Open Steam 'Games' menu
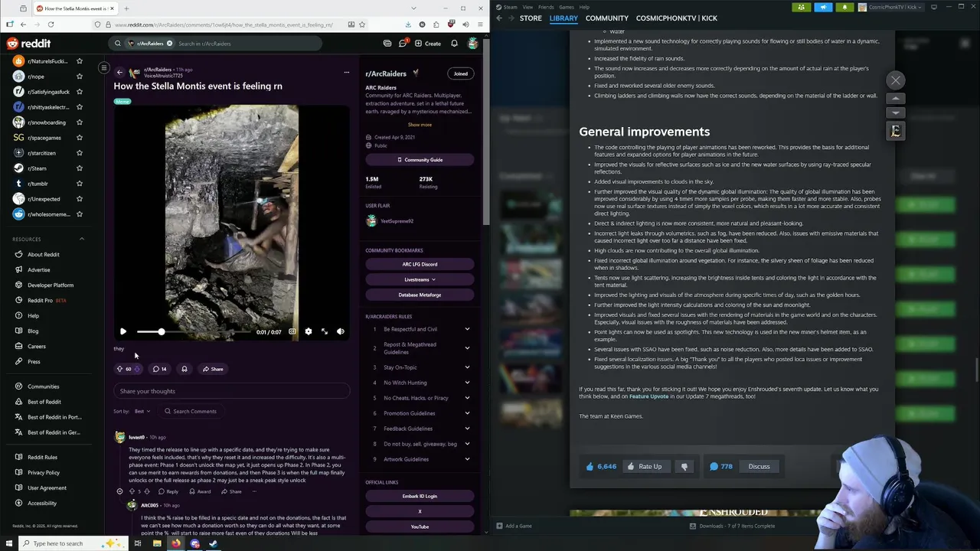 [567, 7]
